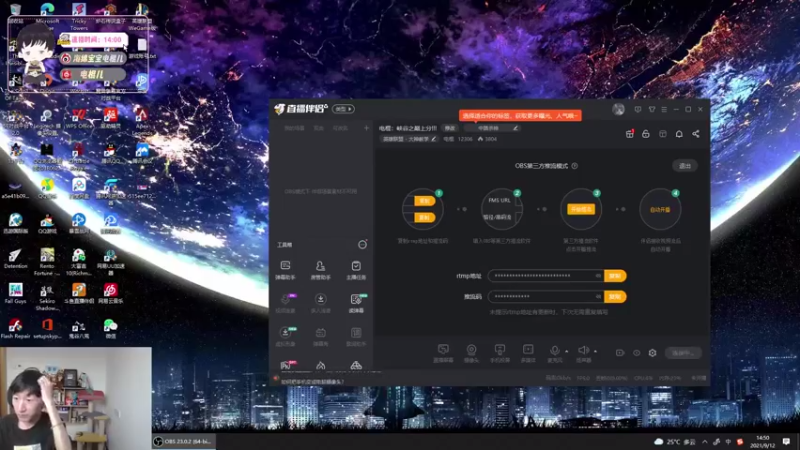Expand the system tray hidden icons chevron
The width and height of the screenshot is (800, 450).
click(x=705, y=441)
